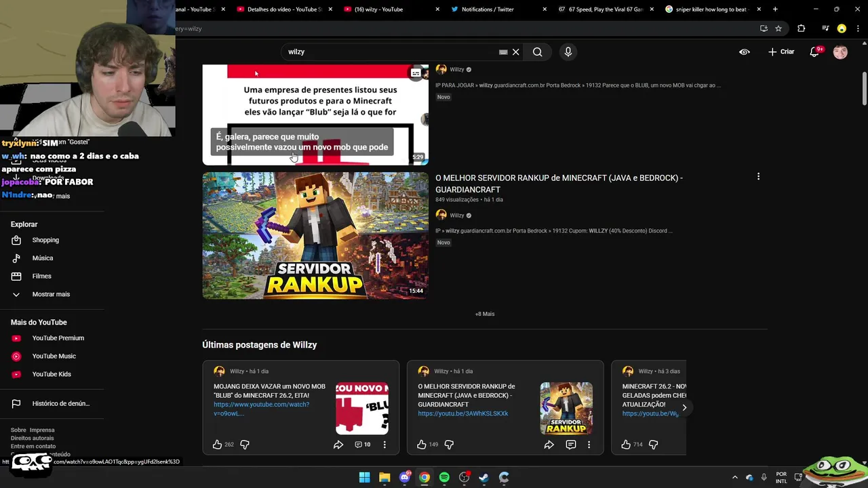Like the MELHOR SERVIDOR RANKUP post
This screenshot has height=488, width=868.
point(422,445)
